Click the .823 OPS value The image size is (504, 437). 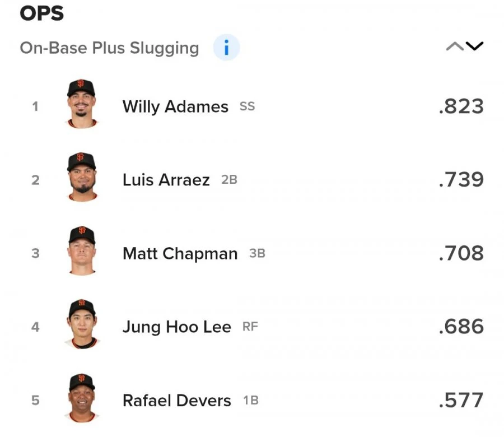click(461, 106)
